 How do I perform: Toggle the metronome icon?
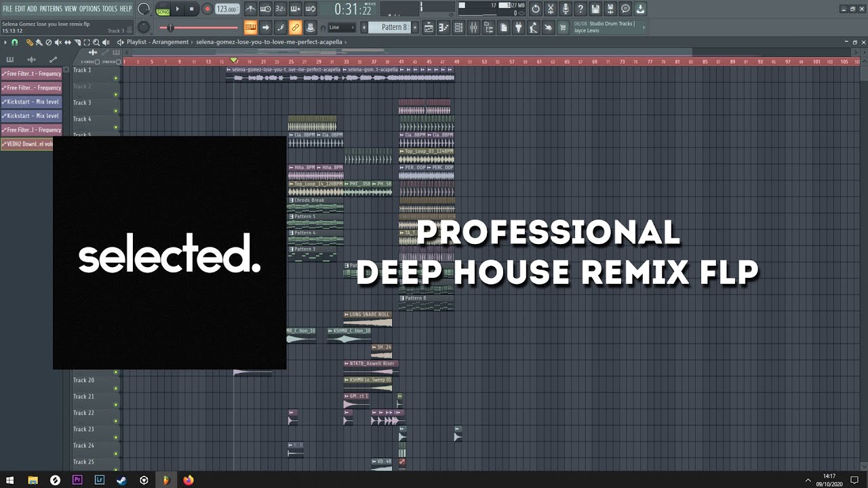point(251,9)
